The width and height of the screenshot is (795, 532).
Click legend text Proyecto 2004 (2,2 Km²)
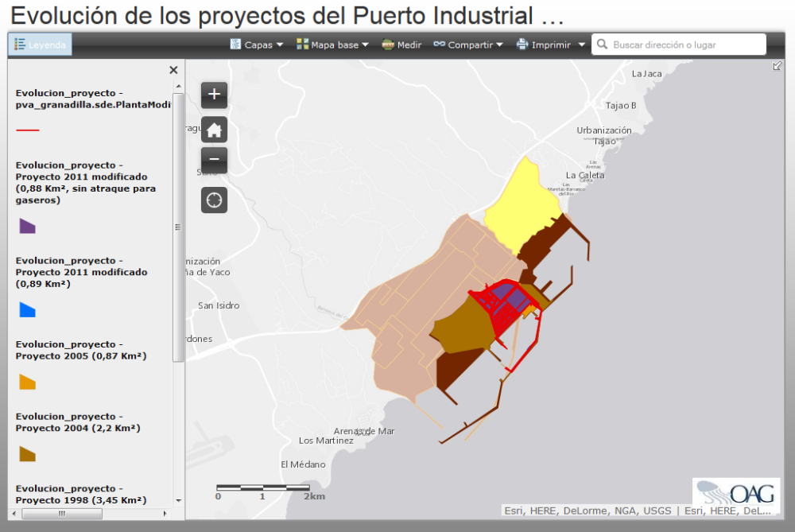point(78,428)
